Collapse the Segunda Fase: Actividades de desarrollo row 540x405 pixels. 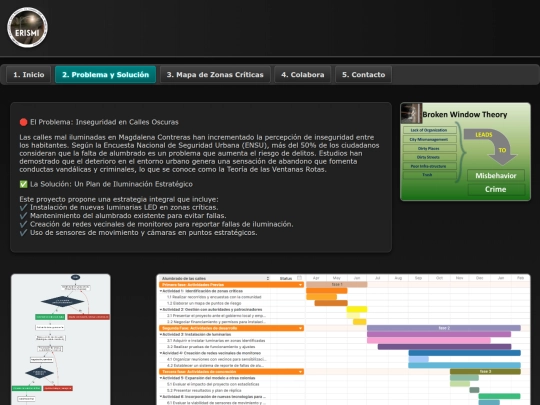coord(300,328)
